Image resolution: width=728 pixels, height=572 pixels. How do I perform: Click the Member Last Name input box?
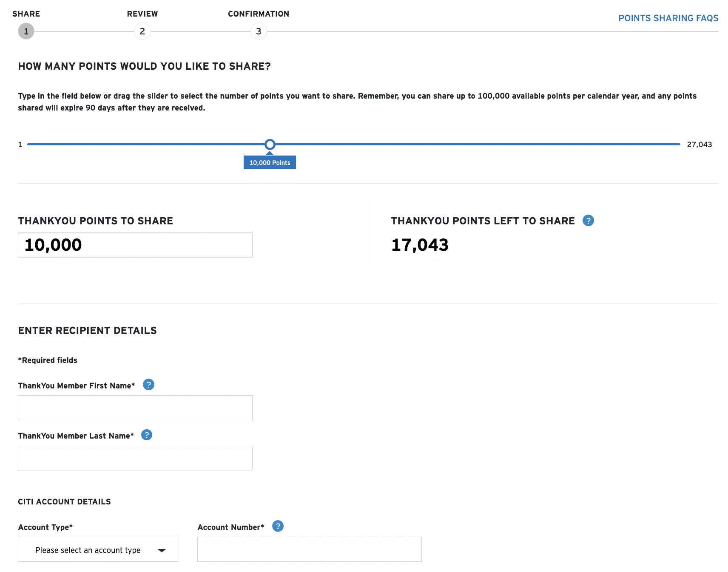click(x=135, y=458)
